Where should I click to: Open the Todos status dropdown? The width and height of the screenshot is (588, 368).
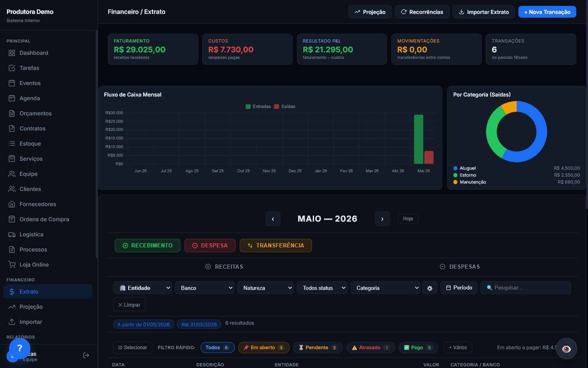point(322,288)
